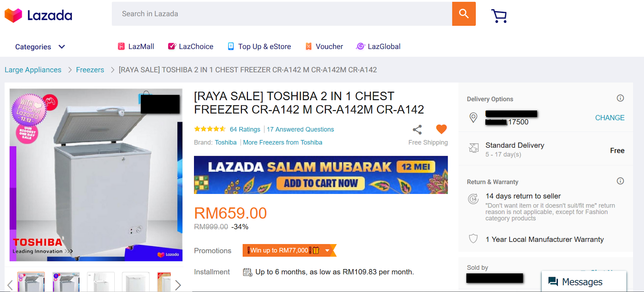This screenshot has height=292, width=644.
Task: Toggle the orange heart wishlist icon
Action: coord(442,129)
